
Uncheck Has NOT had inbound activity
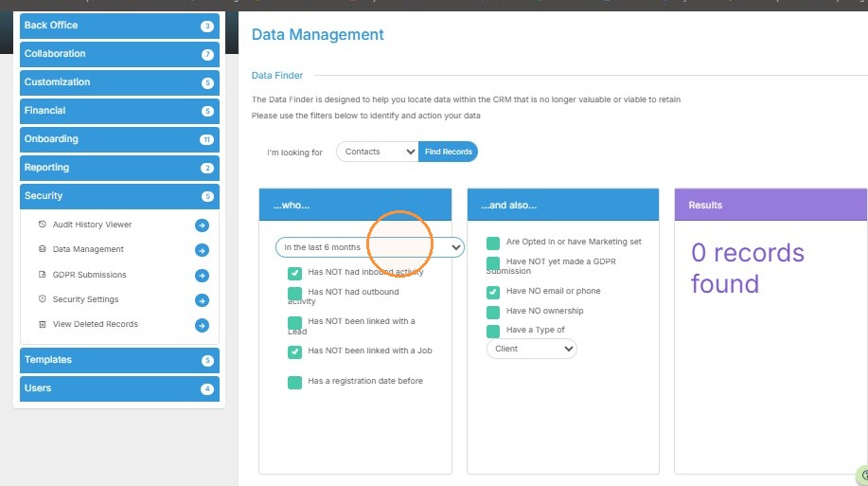click(294, 273)
